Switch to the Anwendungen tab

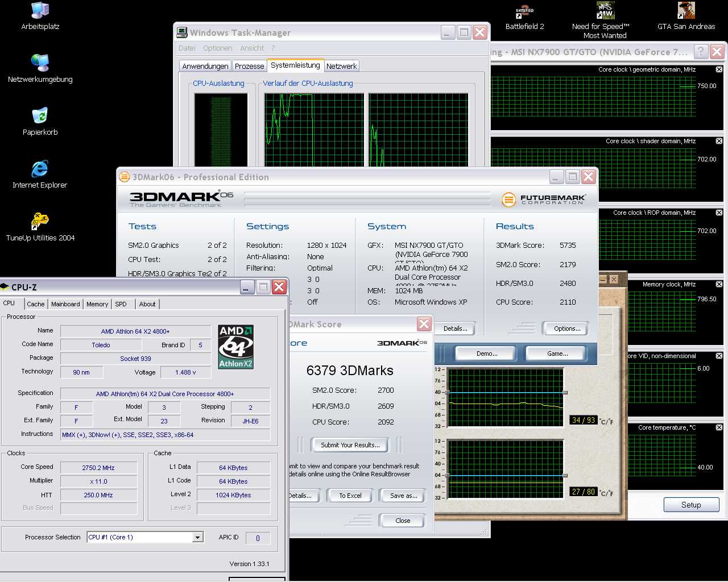click(205, 66)
